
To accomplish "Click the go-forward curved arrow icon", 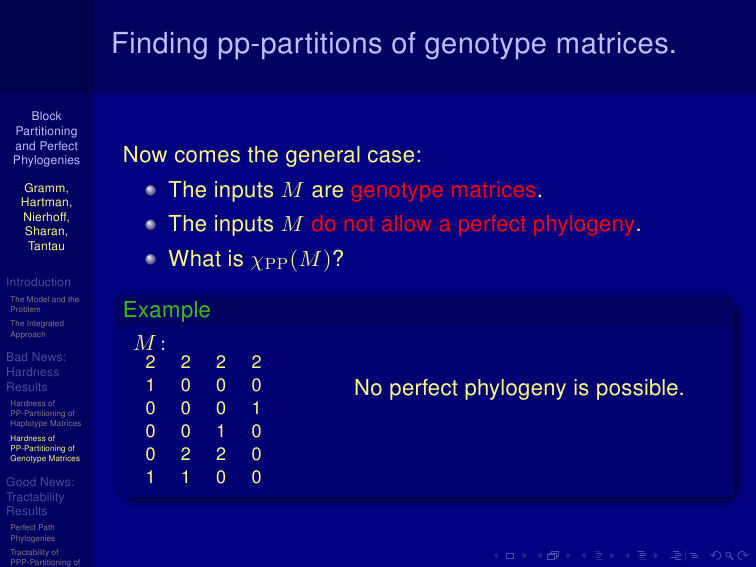I will [743, 555].
